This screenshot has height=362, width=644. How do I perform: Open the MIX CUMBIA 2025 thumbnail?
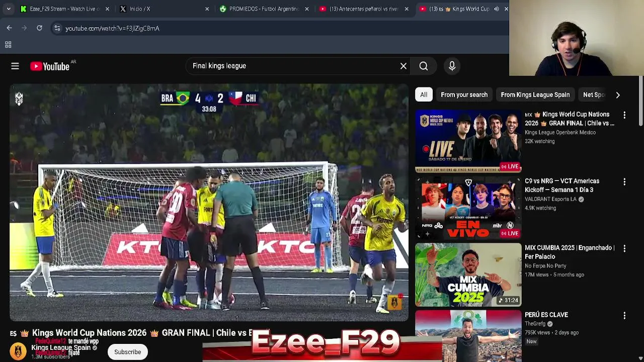click(468, 275)
